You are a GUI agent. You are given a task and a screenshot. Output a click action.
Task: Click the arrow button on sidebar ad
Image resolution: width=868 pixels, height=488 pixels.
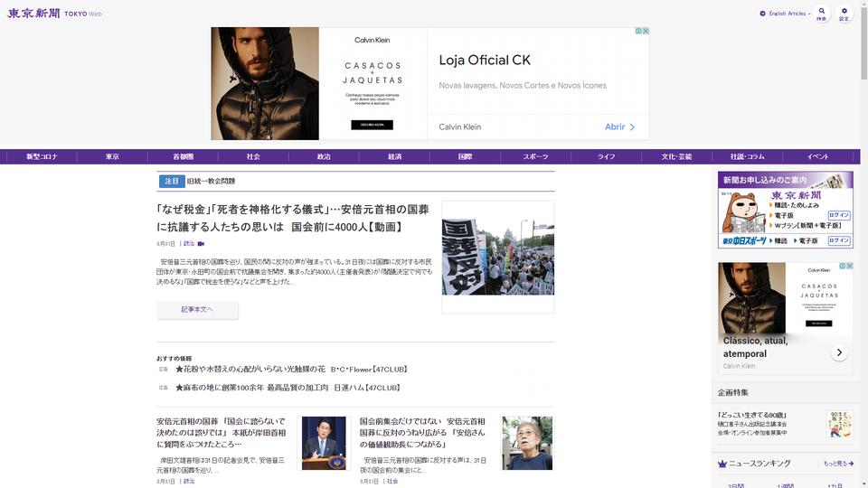point(839,352)
